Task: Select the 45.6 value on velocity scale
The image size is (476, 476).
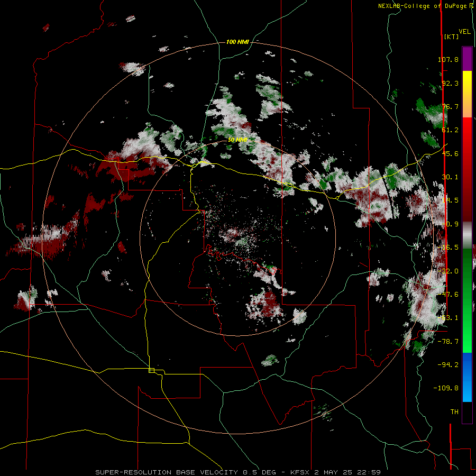Action: point(450,153)
